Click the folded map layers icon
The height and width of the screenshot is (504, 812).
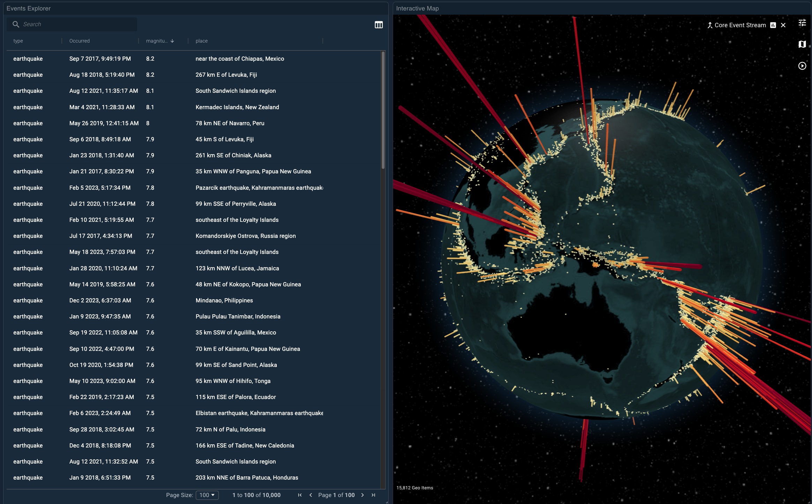click(x=802, y=44)
